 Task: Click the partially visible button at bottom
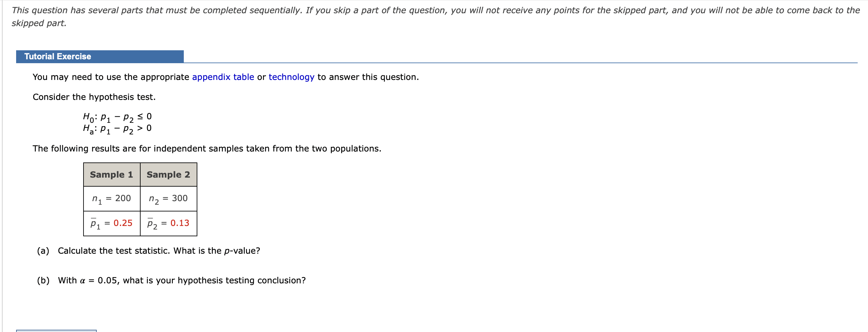[54, 330]
